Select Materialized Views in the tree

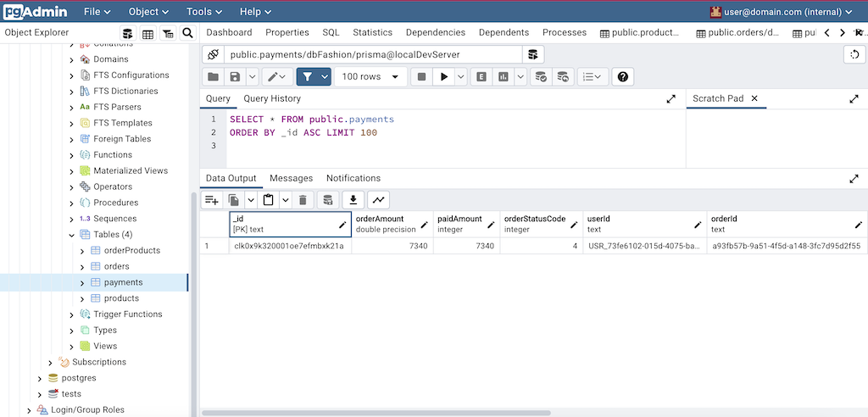coord(131,171)
